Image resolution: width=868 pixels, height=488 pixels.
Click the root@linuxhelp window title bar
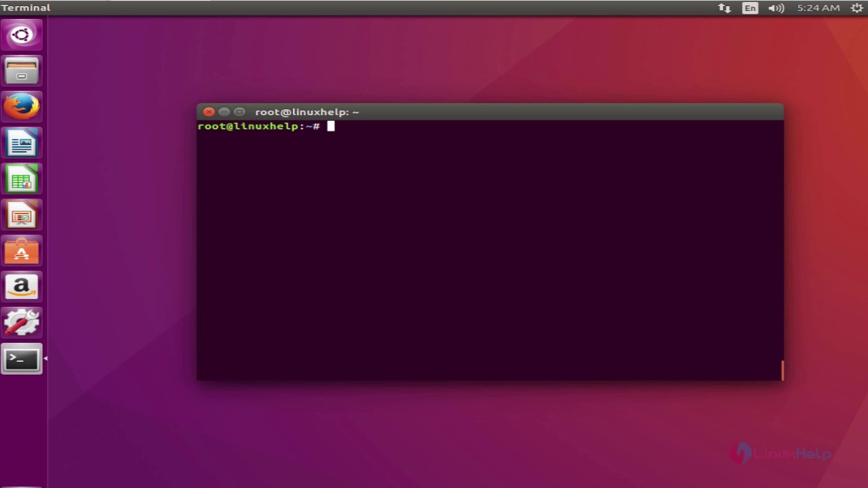click(x=490, y=112)
